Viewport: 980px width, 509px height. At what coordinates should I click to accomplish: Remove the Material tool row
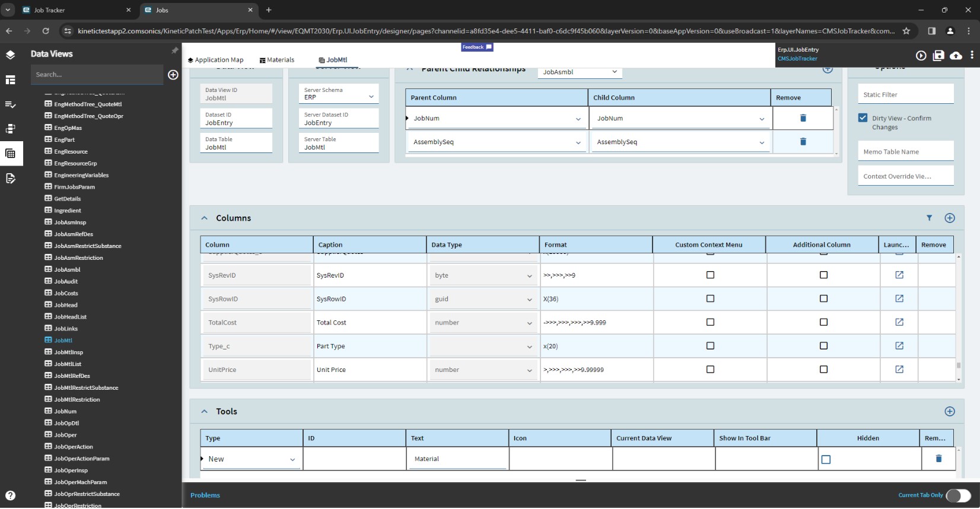pos(938,459)
